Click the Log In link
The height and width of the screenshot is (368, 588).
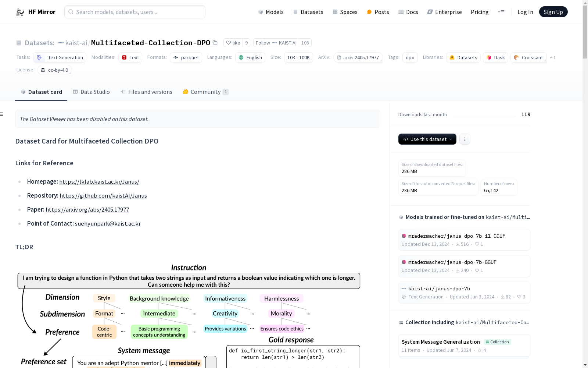click(x=525, y=12)
